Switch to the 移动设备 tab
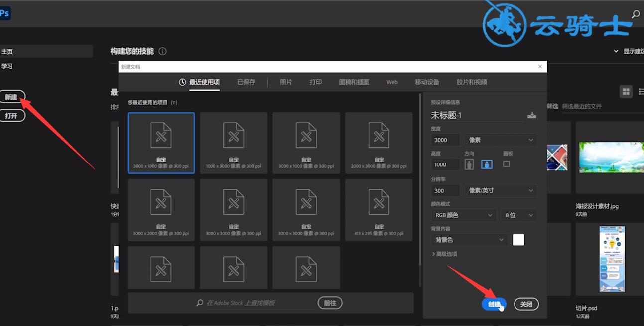Screen dimensions: 644x326 pos(427,82)
